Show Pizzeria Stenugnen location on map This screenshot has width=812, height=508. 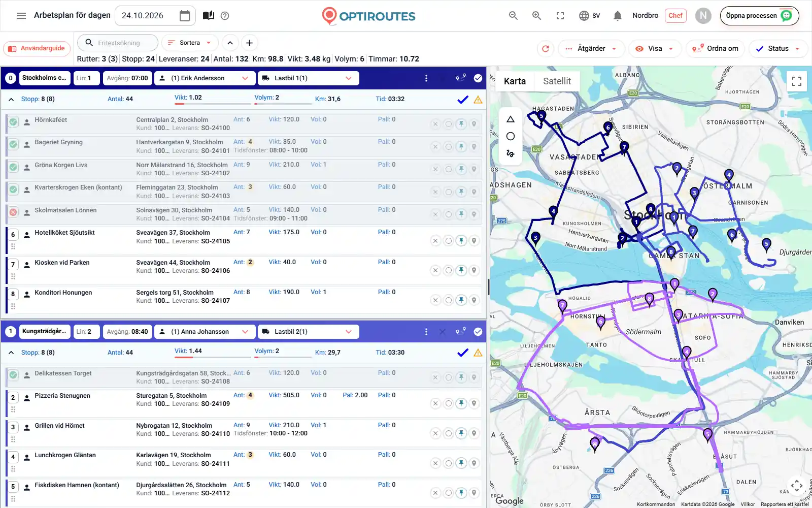click(x=473, y=403)
